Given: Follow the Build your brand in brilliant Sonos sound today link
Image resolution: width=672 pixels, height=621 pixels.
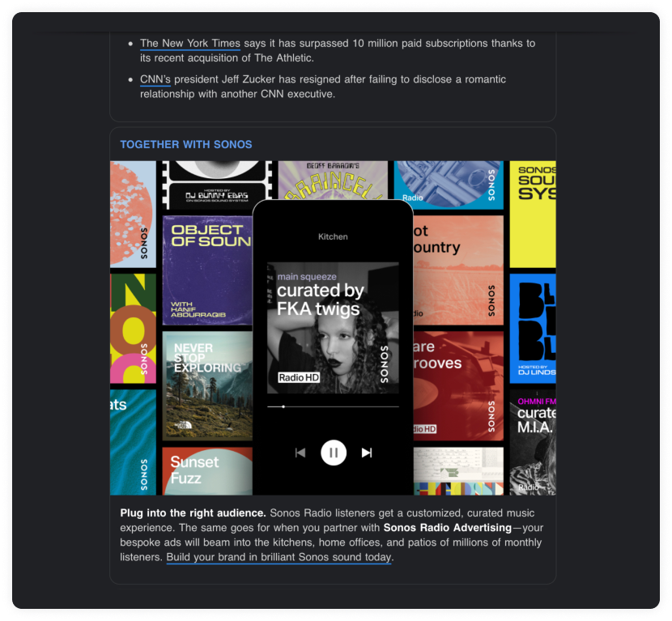Looking at the screenshot, I should coord(279,557).
